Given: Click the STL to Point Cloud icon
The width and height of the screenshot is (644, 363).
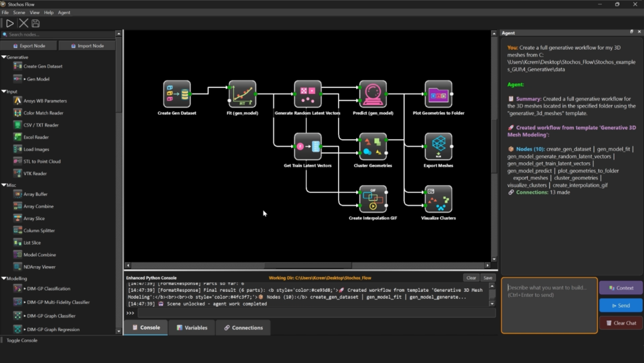Looking at the screenshot, I should click(x=18, y=161).
